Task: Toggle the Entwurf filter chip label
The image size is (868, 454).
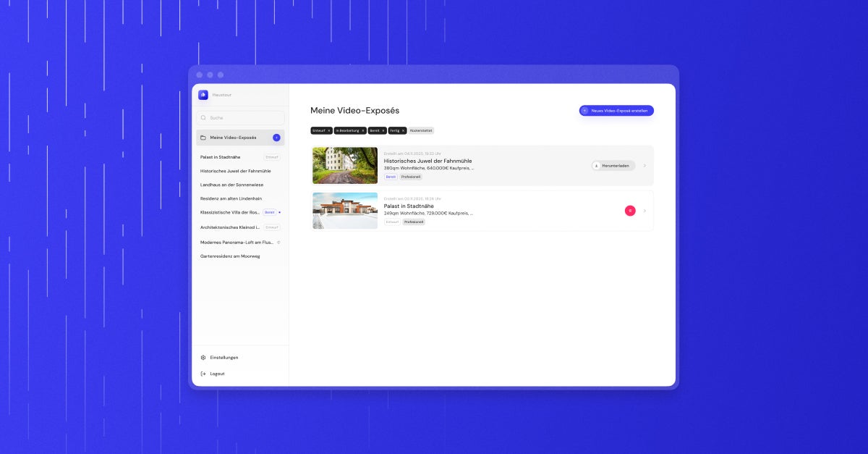Action: pyautogui.click(x=319, y=130)
